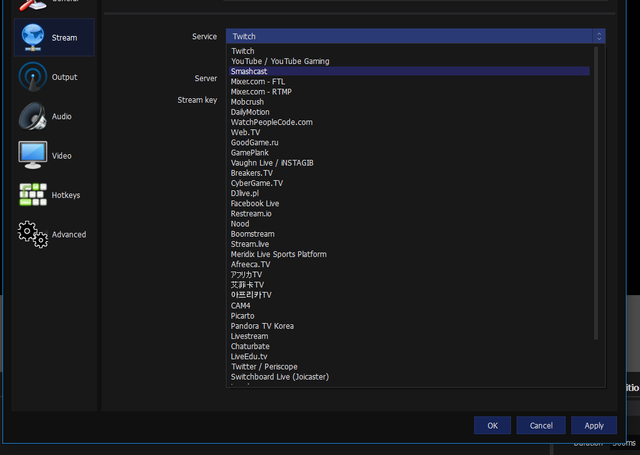640x455 pixels.
Task: Open the Video settings monitor icon
Action: click(x=33, y=155)
